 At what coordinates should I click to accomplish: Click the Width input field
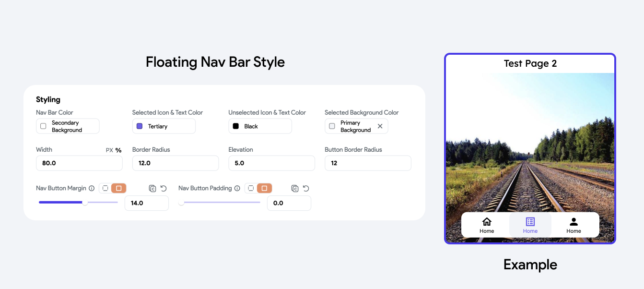point(79,163)
